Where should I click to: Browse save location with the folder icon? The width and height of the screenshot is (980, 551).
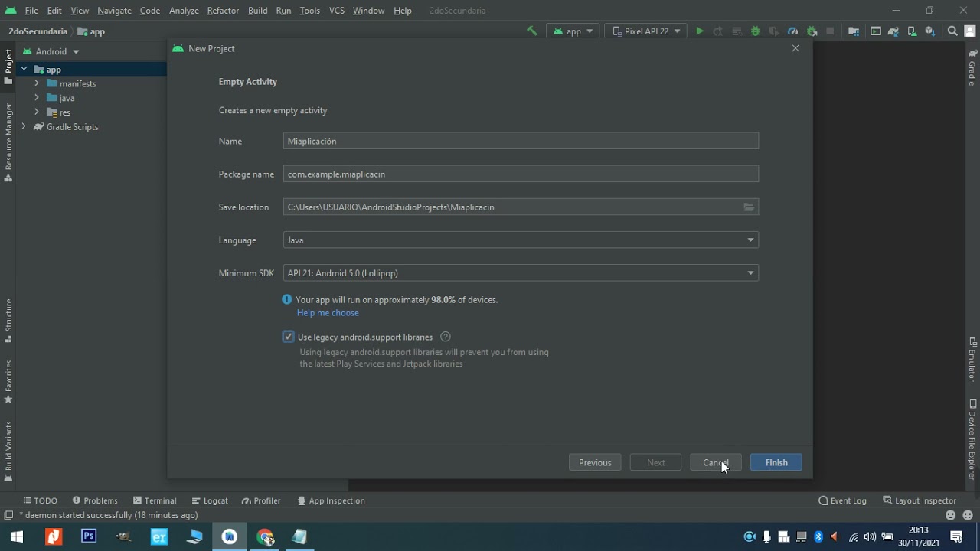pos(749,207)
